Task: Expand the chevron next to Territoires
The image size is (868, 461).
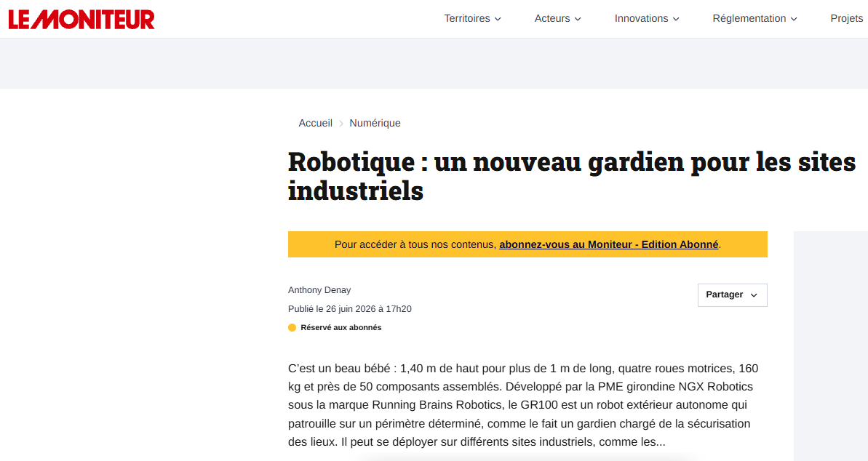Action: [x=498, y=19]
